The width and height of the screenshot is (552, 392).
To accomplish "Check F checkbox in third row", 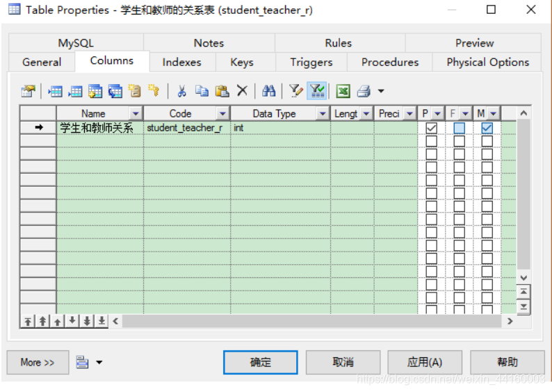I will pos(459,154).
